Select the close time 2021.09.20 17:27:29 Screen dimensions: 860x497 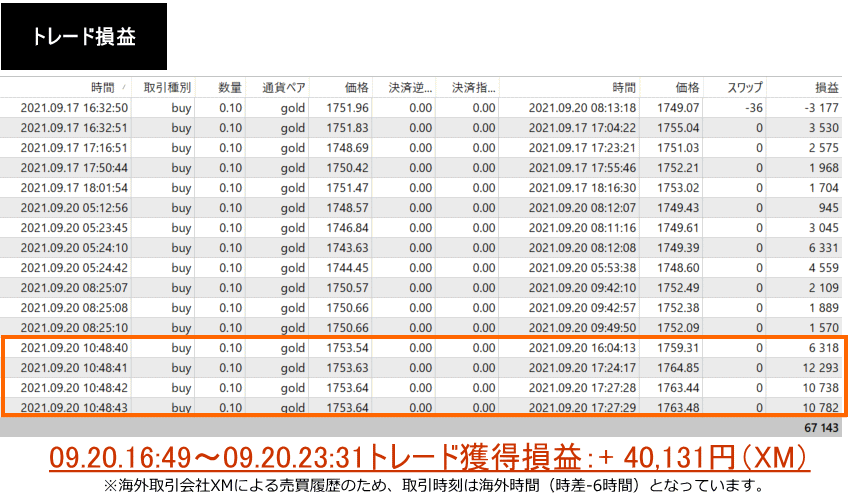[582, 407]
